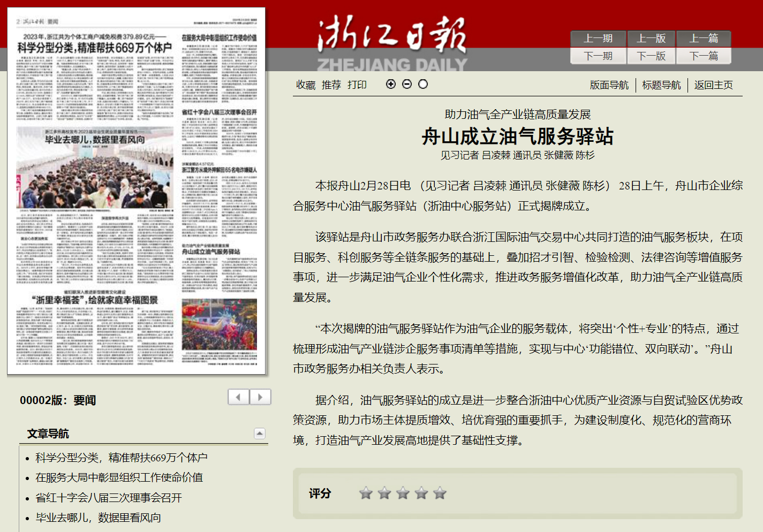Go to next page with right arrow
763x532 pixels.
(x=260, y=397)
